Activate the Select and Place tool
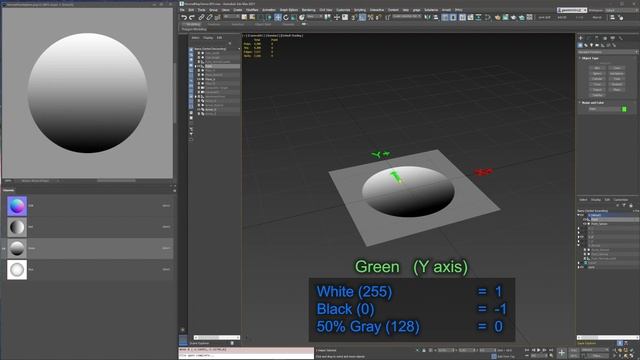Image resolution: width=640 pixels, height=360 pixels. 302,17
